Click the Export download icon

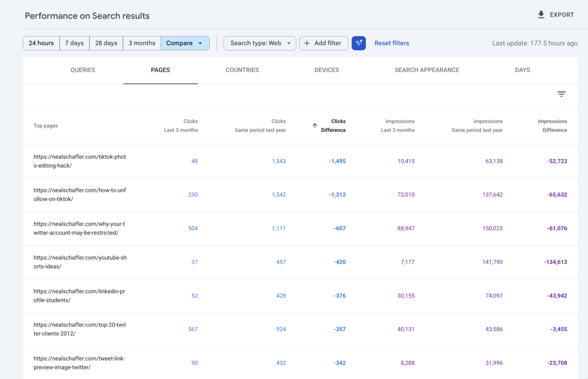[x=541, y=15]
